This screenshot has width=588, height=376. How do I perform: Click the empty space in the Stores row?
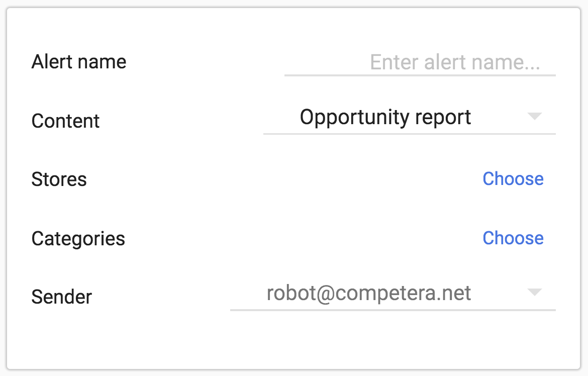pos(281,179)
